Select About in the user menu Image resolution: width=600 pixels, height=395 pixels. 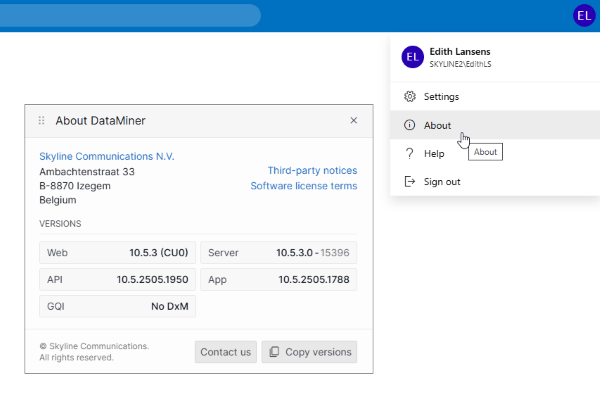(495, 125)
